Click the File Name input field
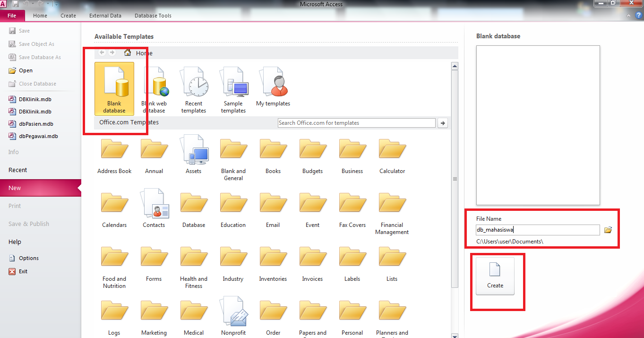The image size is (644, 338). coord(538,230)
